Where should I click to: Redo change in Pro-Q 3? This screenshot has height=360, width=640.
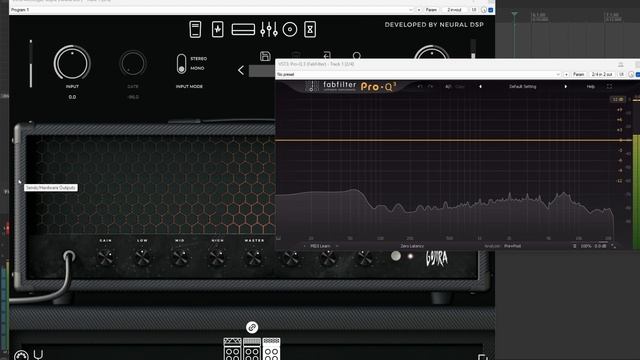click(430, 87)
